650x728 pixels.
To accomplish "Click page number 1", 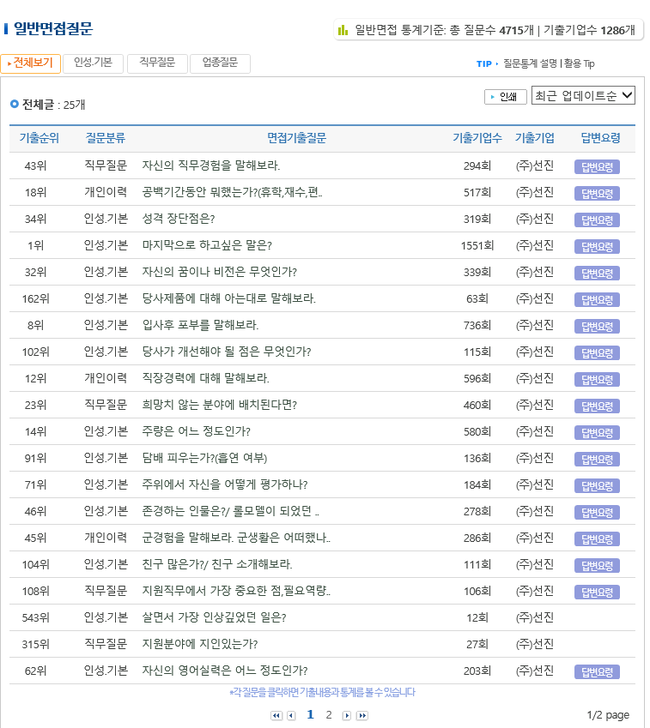I will click(x=311, y=715).
